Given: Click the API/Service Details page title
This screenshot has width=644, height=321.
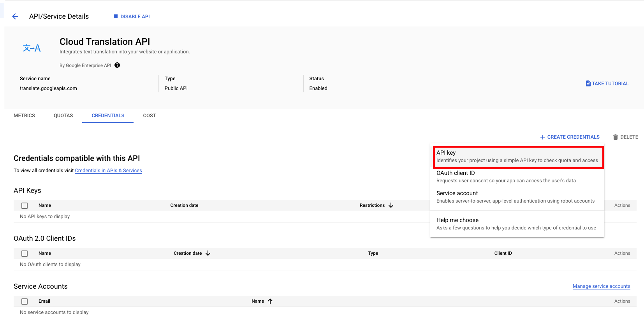Looking at the screenshot, I should pos(59,16).
